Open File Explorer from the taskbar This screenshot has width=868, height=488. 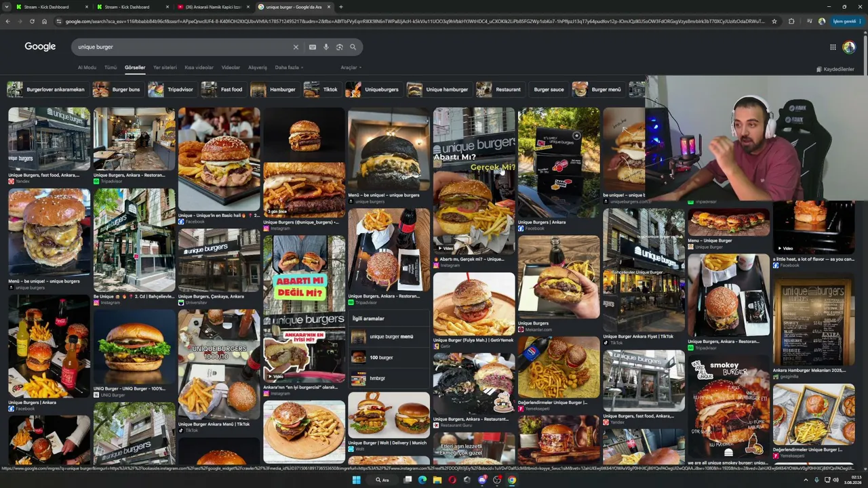coord(437,480)
